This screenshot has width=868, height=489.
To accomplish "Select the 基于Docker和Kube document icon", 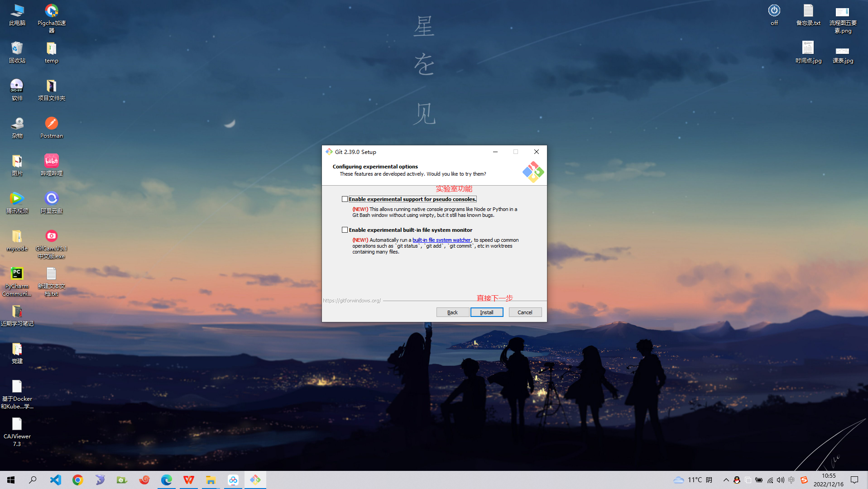I will coord(17,394).
